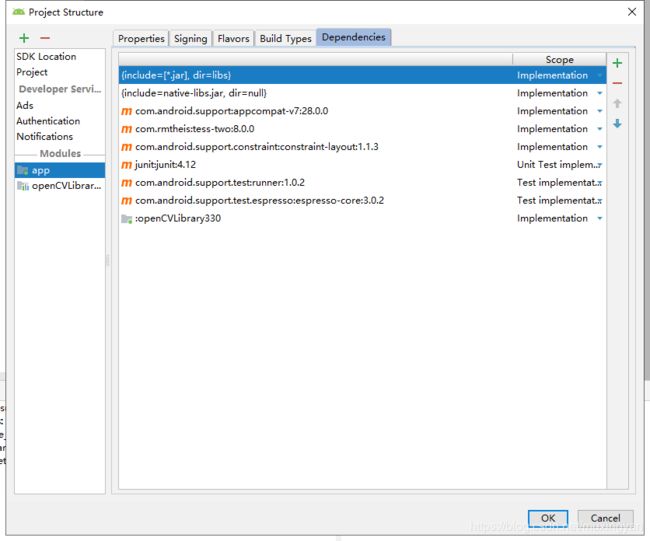Viewport: 650px width, 541px height.
Task: Click the folder icon for :openCVLibrary330
Action: pyautogui.click(x=126, y=218)
